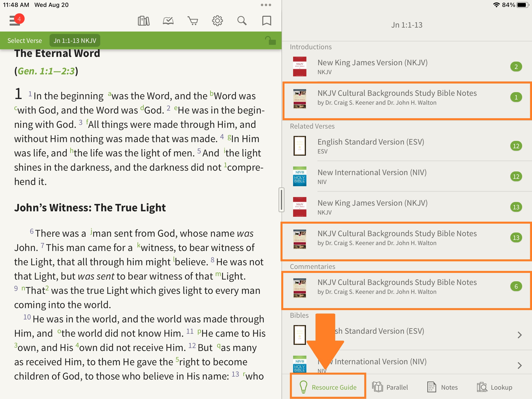Screen dimensions: 532x399
Task: Open the Lookup tab
Action: (495, 387)
